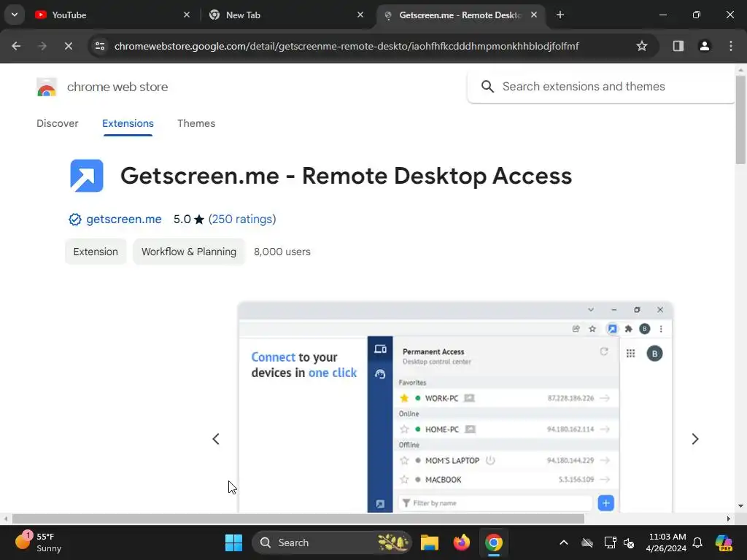Open the notifications bell

click(x=697, y=542)
